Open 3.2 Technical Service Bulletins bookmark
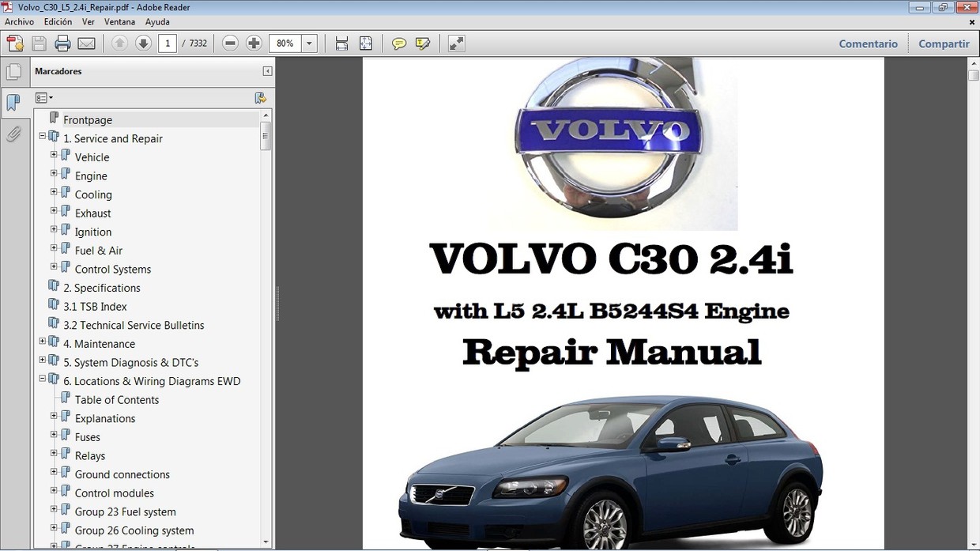Viewport: 980px width, 551px height. (134, 325)
